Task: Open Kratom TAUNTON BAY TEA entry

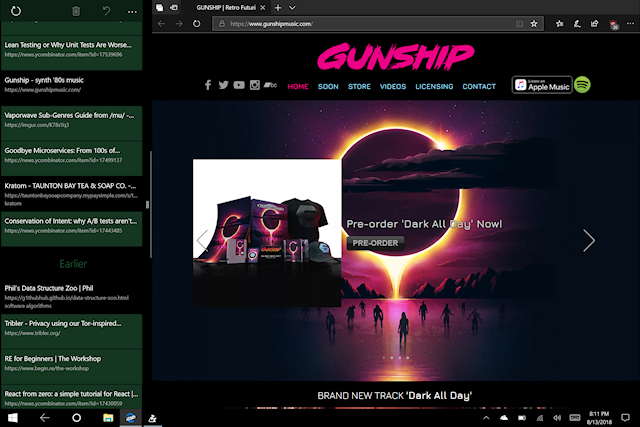Action: [71, 193]
